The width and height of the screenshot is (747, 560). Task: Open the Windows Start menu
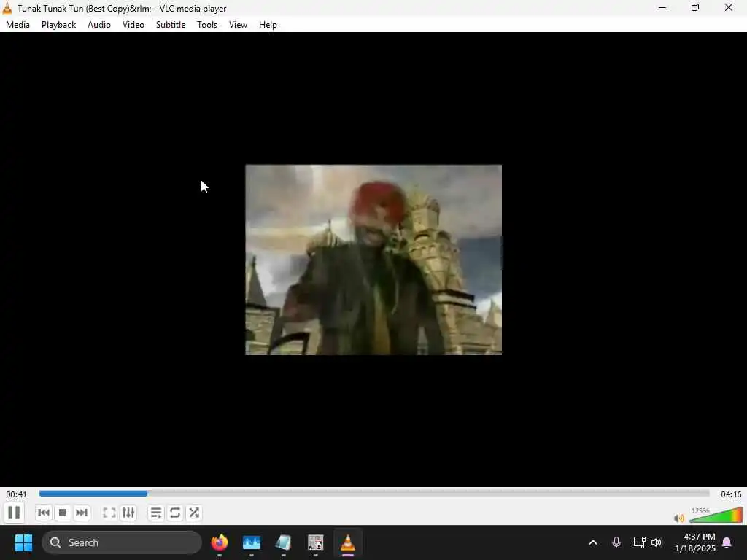point(23,542)
